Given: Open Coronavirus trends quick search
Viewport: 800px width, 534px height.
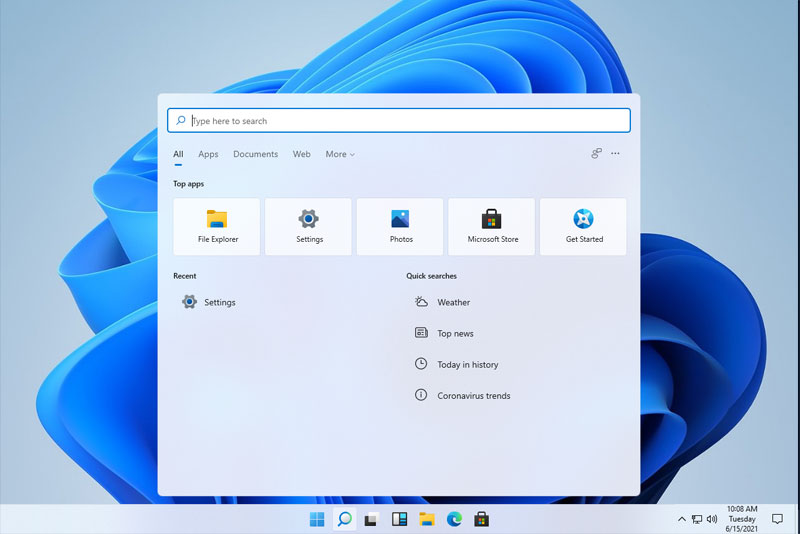Looking at the screenshot, I should pos(472,396).
